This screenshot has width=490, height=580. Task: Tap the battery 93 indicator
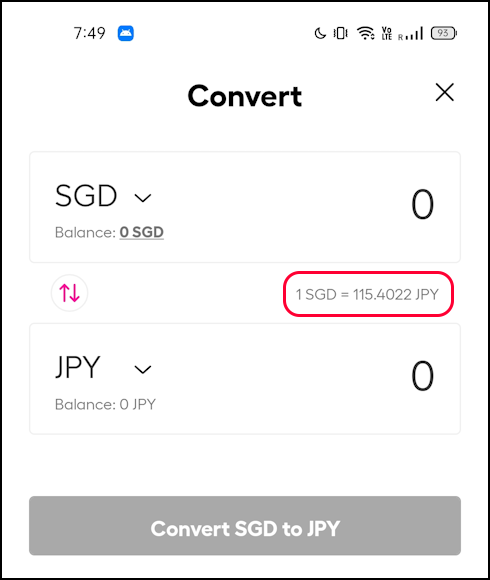444,33
